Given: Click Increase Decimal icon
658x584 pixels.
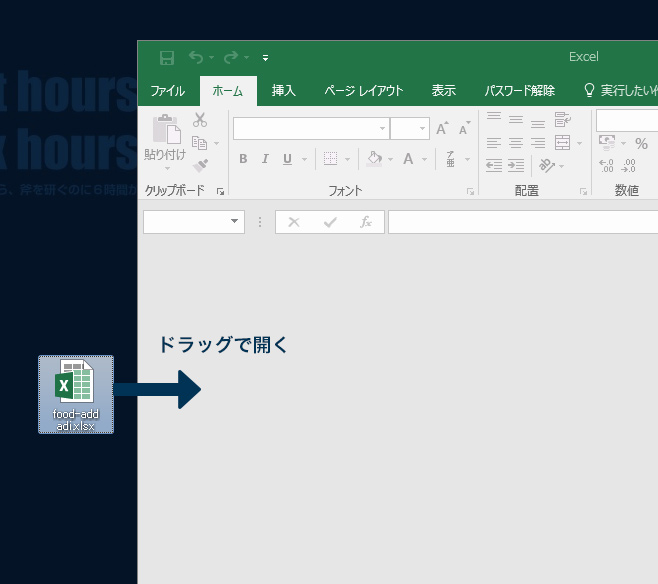Looking at the screenshot, I should [606, 166].
